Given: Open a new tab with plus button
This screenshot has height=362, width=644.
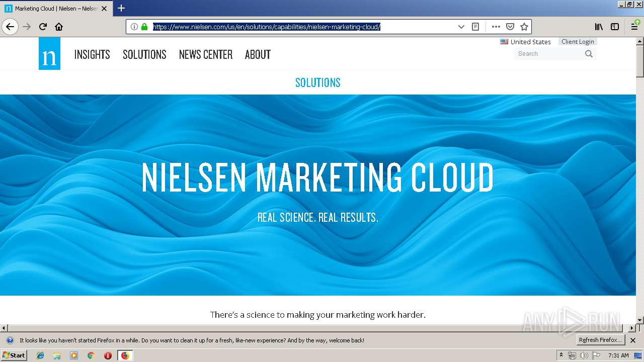Looking at the screenshot, I should 121,8.
